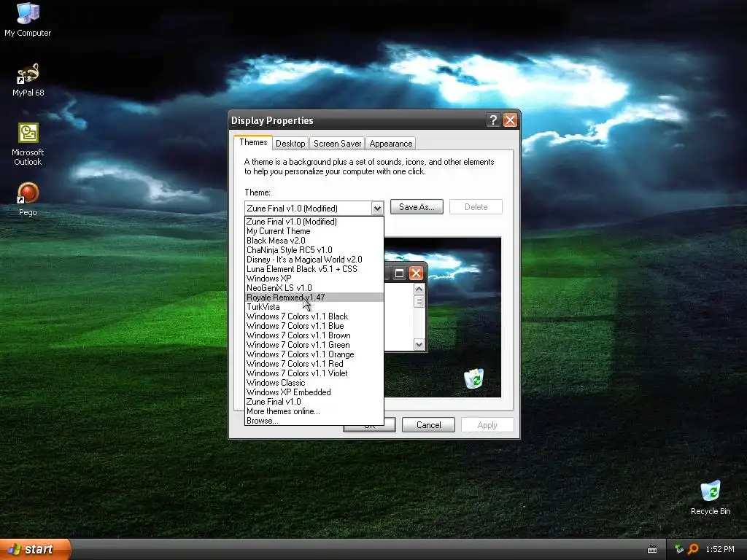Viewport: 747px width, 560px height.
Task: Click the 'Browse...' list entry
Action: (x=314, y=421)
